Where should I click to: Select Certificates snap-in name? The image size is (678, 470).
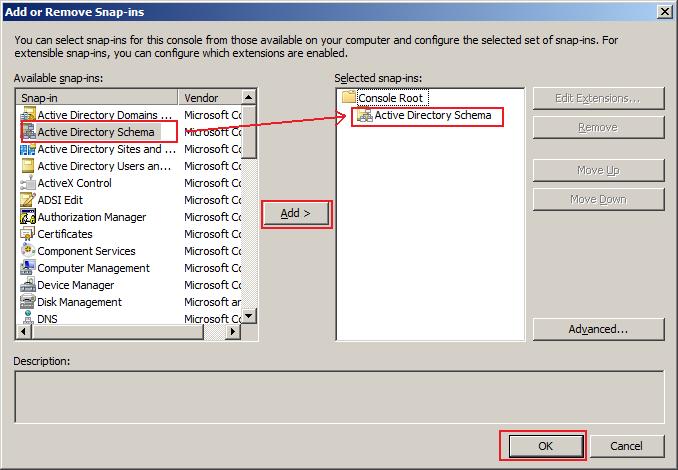[65, 234]
